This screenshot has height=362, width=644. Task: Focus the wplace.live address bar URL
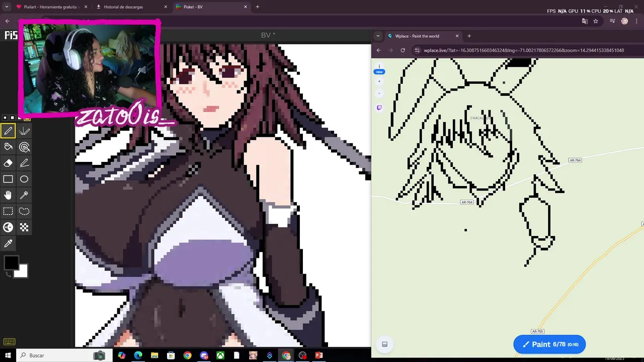[x=524, y=50]
